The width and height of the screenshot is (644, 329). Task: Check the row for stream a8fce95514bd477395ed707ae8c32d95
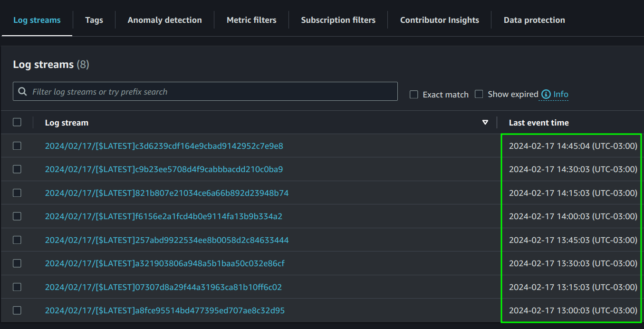[x=17, y=310]
